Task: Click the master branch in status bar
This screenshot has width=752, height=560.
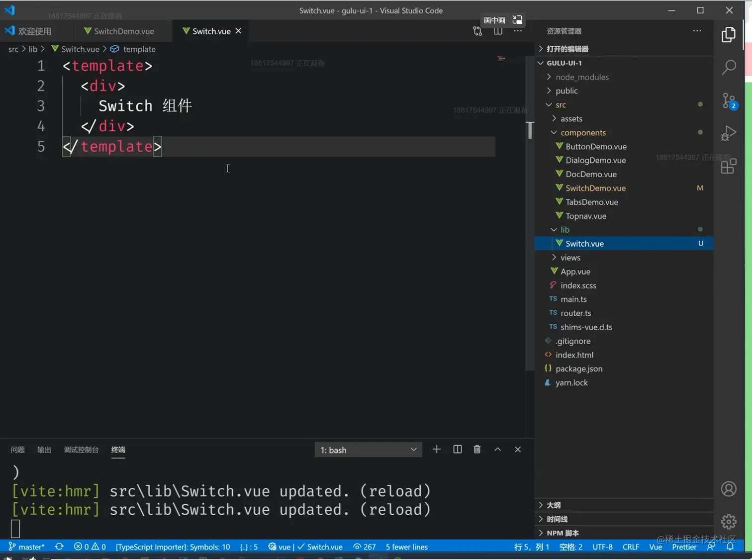Action: pos(27,547)
